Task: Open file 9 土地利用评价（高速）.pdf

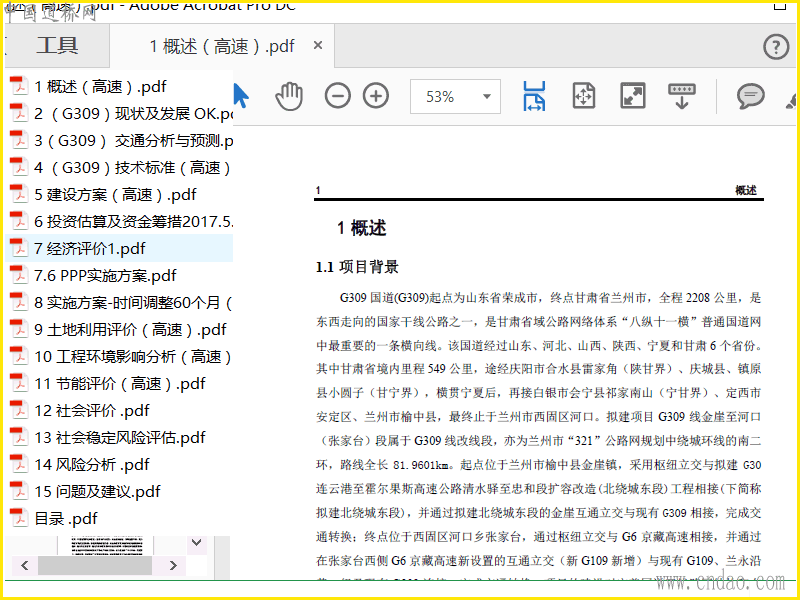Action: tap(130, 330)
